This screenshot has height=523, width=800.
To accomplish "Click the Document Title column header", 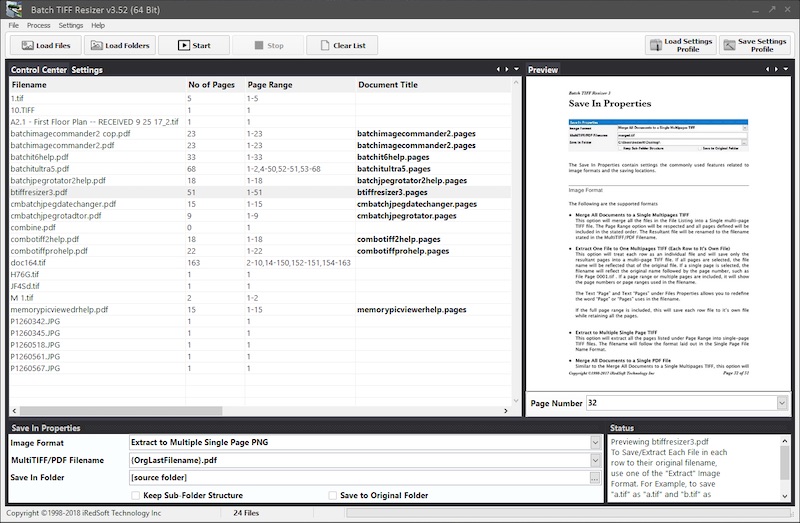I will pyautogui.click(x=433, y=85).
